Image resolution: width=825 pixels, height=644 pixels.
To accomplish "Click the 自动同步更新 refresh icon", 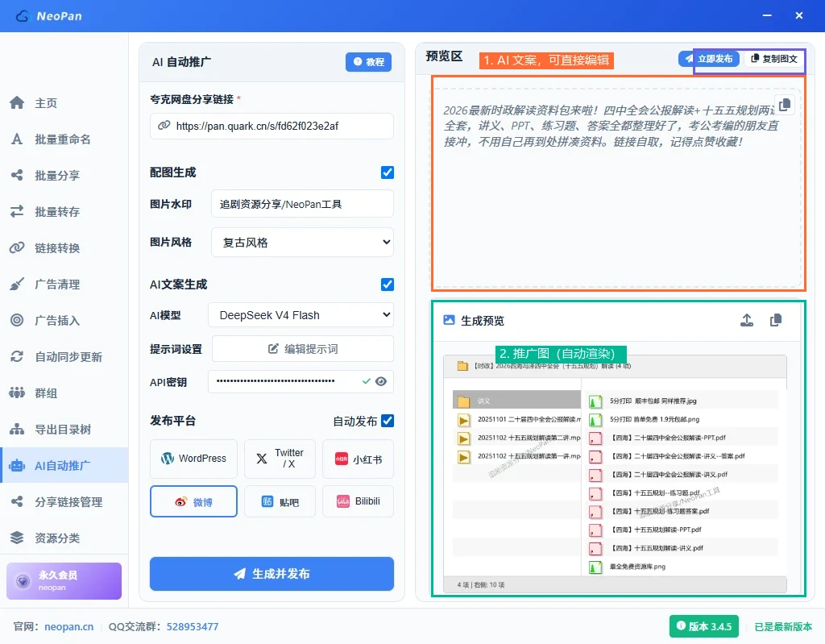I will pyautogui.click(x=17, y=356).
